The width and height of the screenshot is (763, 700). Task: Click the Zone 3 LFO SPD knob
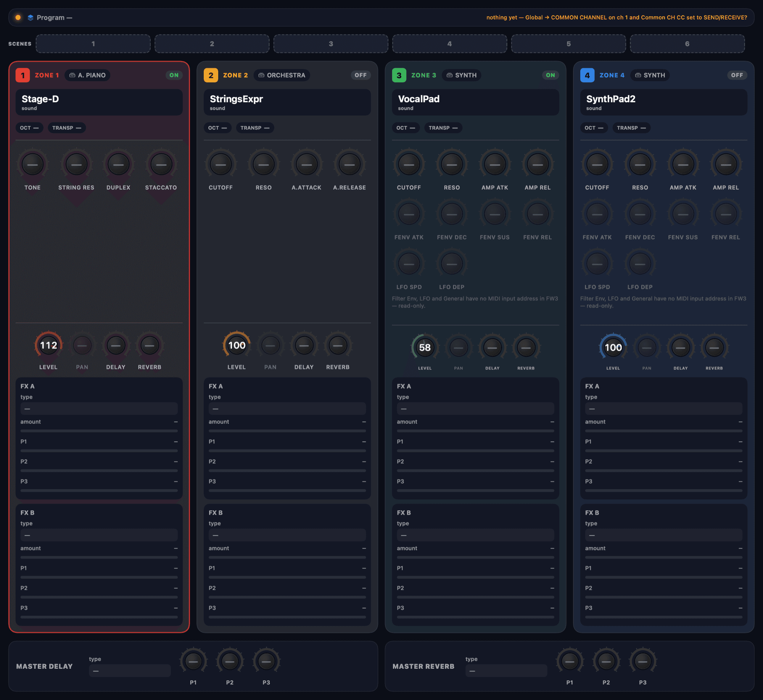(409, 264)
